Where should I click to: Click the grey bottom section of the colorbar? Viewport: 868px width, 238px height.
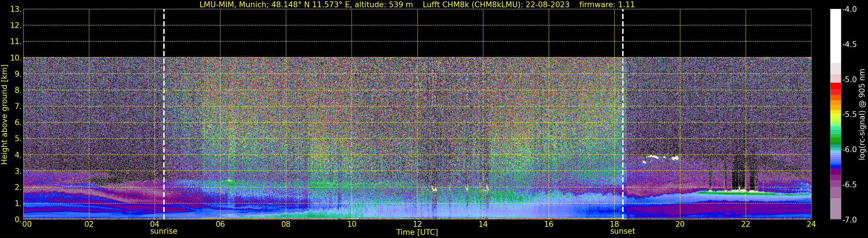(836, 209)
